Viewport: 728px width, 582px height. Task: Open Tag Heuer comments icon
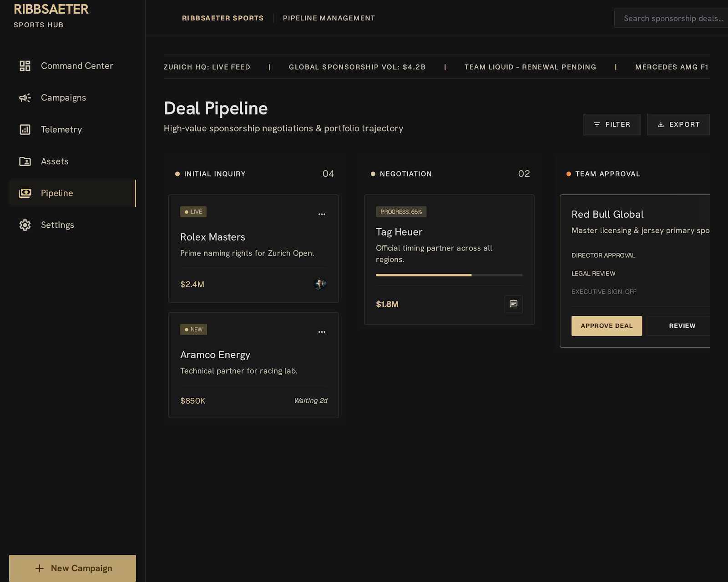pyautogui.click(x=513, y=304)
